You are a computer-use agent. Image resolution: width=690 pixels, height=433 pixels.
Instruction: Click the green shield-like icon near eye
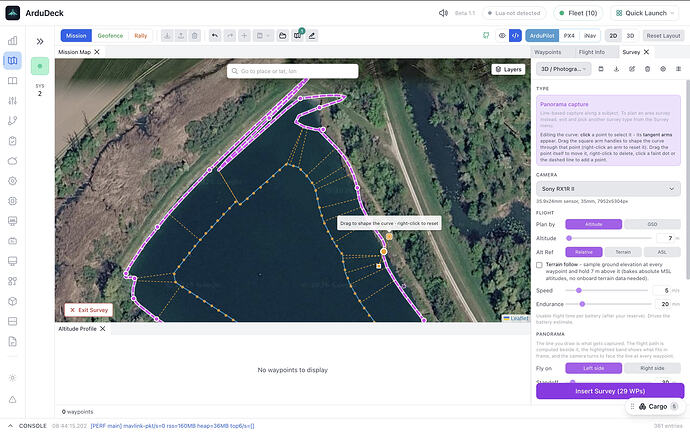pos(486,36)
